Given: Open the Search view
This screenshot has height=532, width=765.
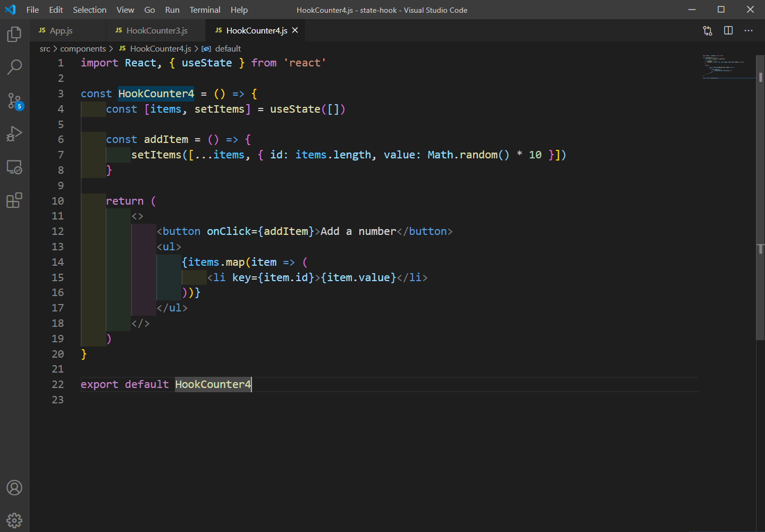Looking at the screenshot, I should (14, 67).
